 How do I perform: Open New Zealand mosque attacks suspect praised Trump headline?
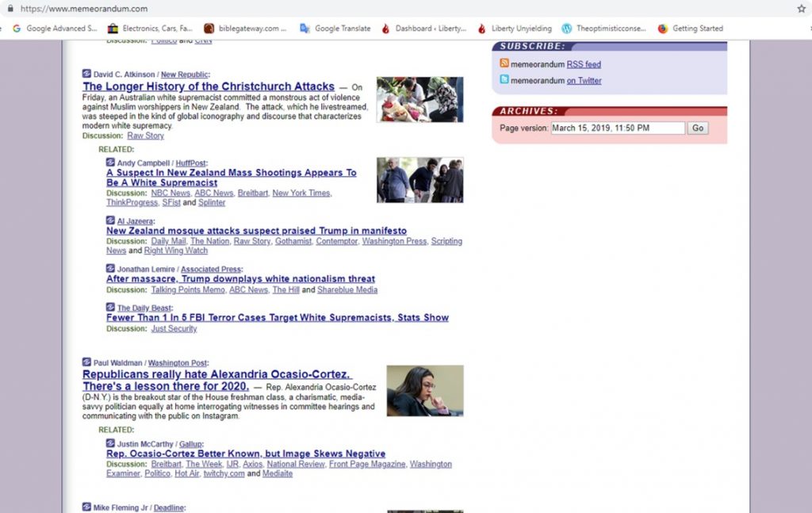256,231
